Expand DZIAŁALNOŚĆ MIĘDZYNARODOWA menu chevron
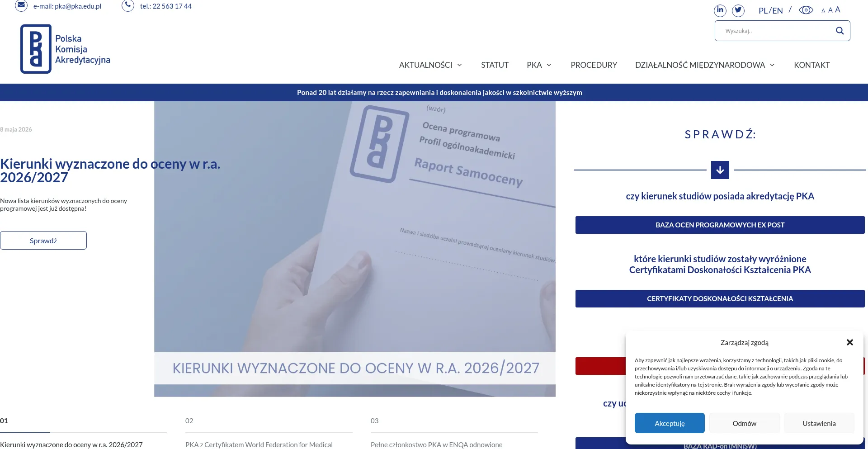The height and width of the screenshot is (449, 868). click(772, 65)
